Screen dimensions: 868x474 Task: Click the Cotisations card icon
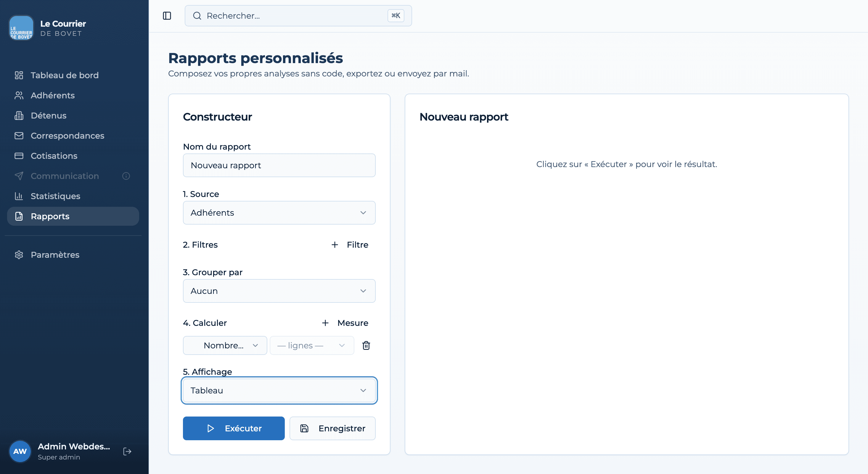tap(19, 156)
